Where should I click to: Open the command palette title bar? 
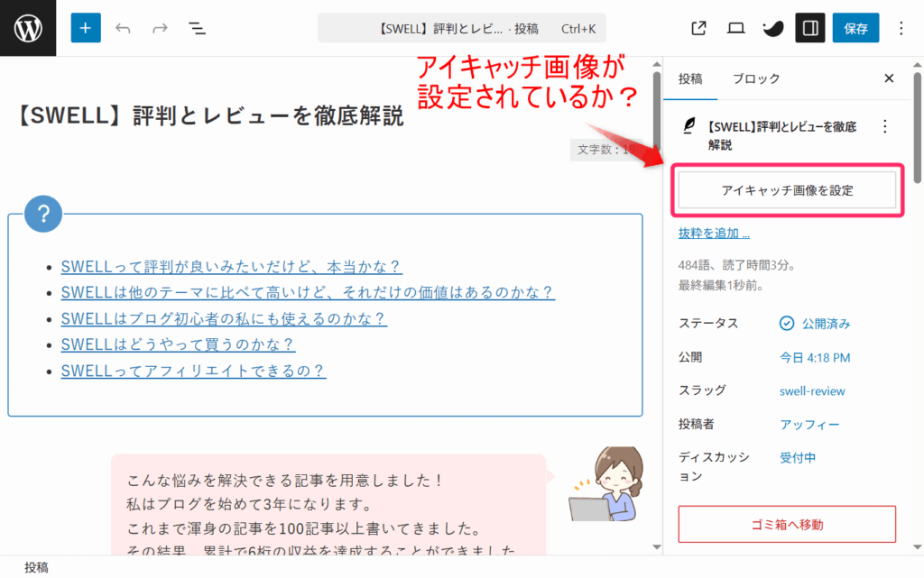pyautogui.click(x=461, y=28)
